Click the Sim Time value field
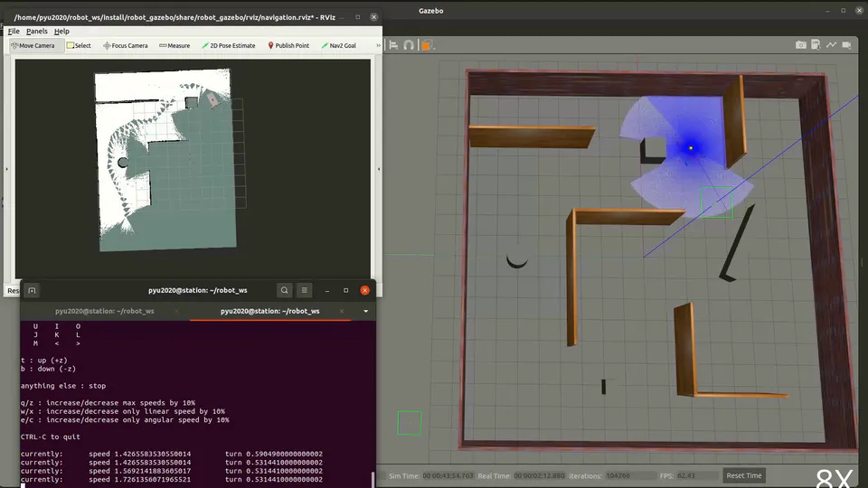This screenshot has width=868, height=488. click(x=448, y=476)
